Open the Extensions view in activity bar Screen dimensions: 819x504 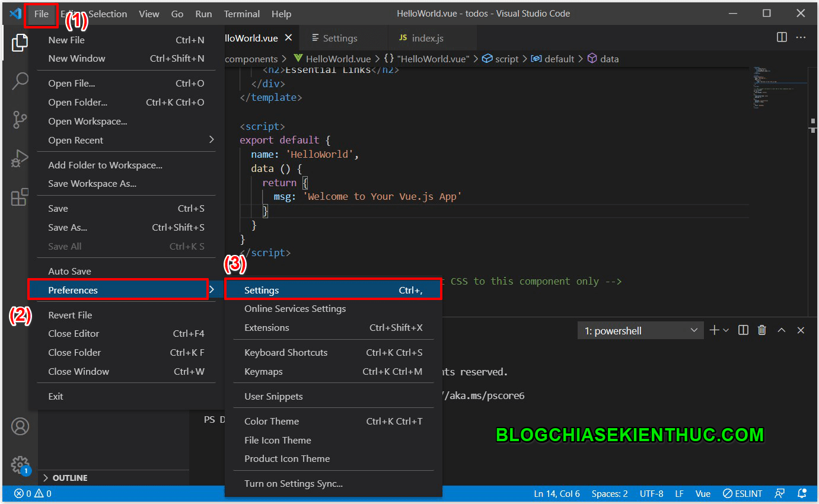tap(20, 197)
